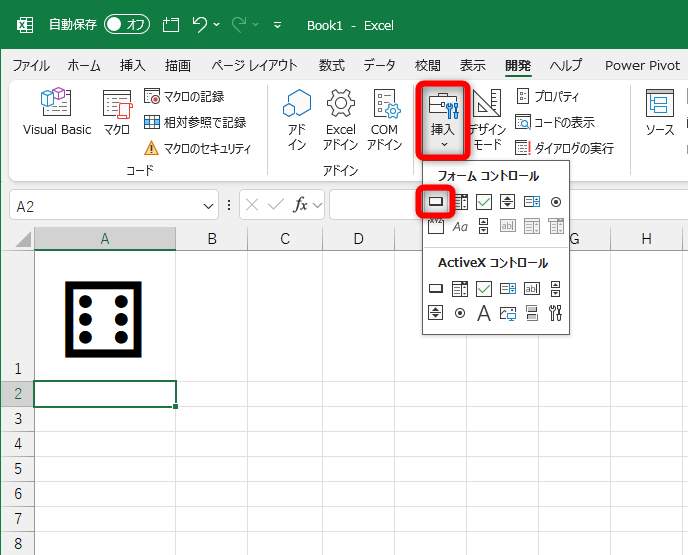Select Form Control Spin Button icon
Image resolution: width=688 pixels, height=555 pixels.
point(508,202)
